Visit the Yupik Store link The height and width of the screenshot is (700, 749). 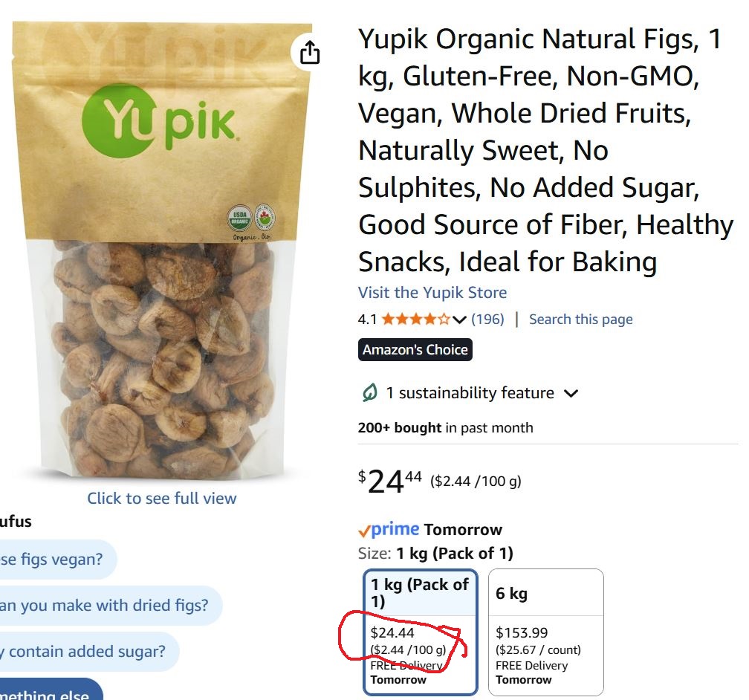pos(432,293)
